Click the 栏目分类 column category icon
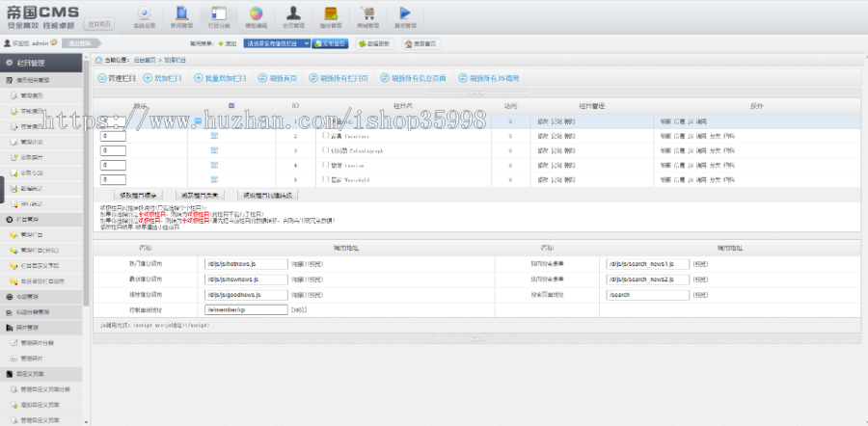The width and height of the screenshot is (868, 426). pyautogui.click(x=218, y=15)
